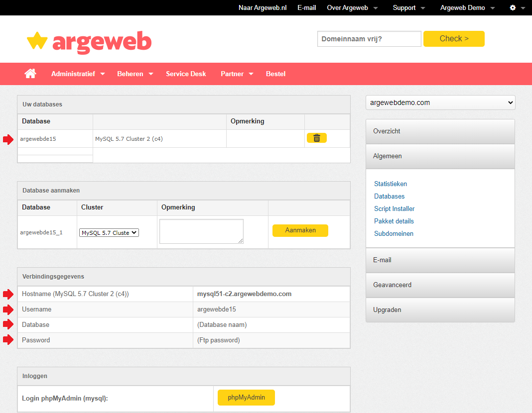Focus the Domeinnaam vrij search field
Screen dimensions: 532x413
tap(369, 39)
